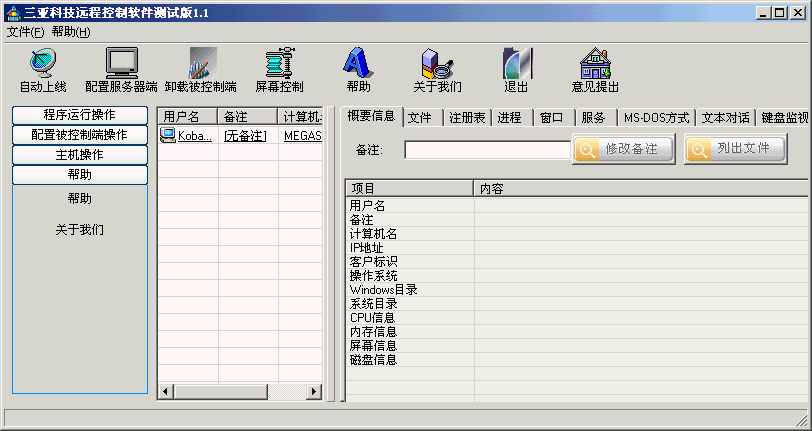Click the 关于我们 toolbar icon
Viewport: 812px width, 431px height.
click(x=437, y=64)
